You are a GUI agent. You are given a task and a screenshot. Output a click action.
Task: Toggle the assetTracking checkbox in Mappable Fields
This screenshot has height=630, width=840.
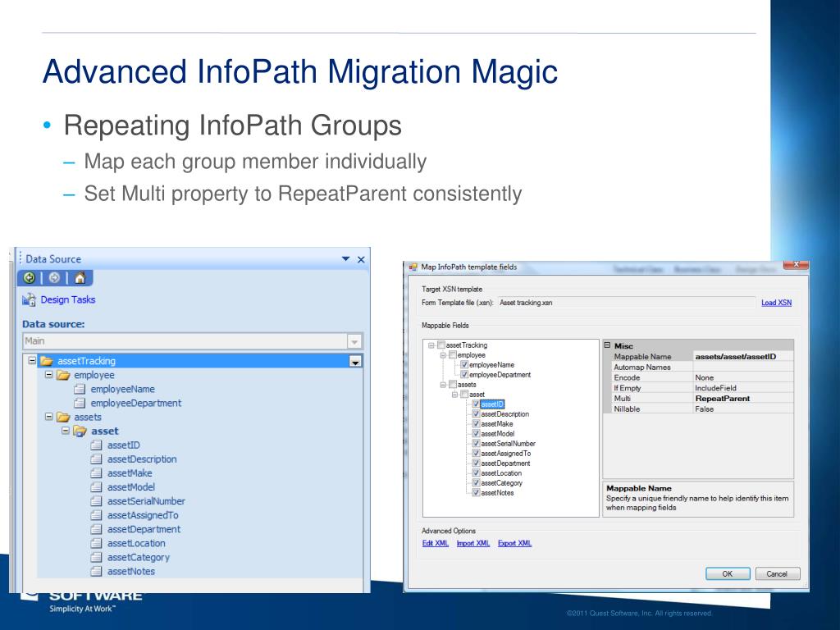(441, 345)
